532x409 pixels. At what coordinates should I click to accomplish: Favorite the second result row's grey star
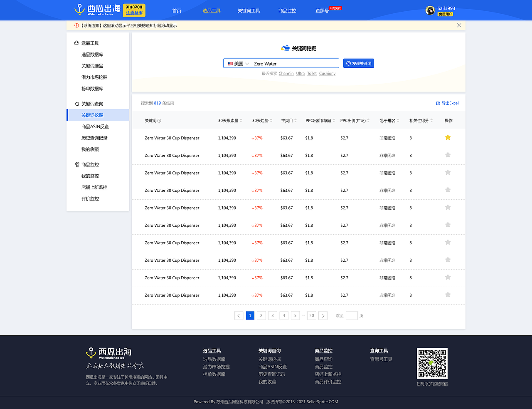448,155
